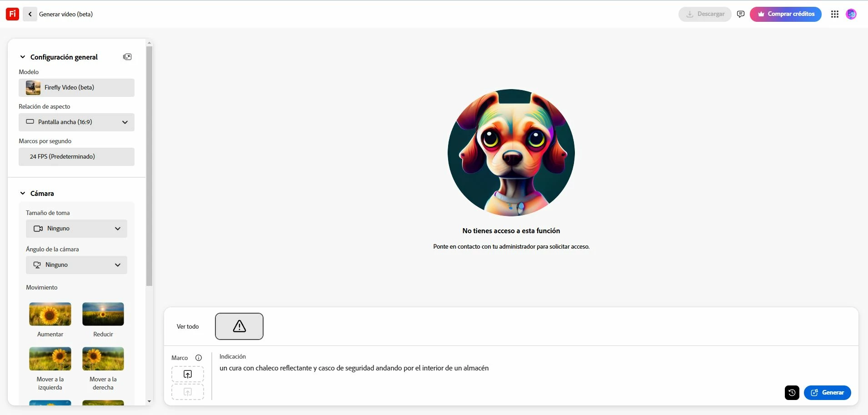Screen dimensions: 868x415
Task: Open the Ángulo de la cámara dropdown
Action: click(x=76, y=265)
